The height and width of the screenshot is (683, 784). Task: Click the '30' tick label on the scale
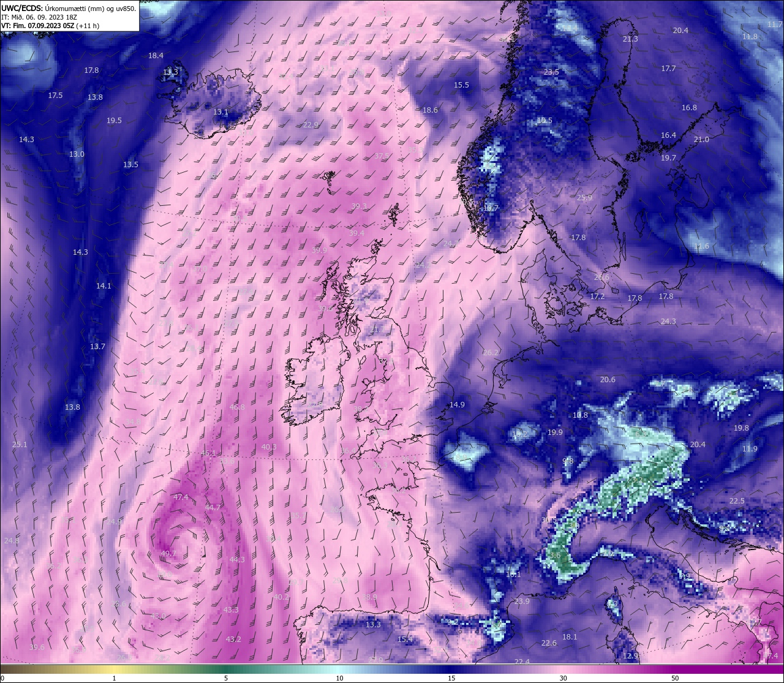pyautogui.click(x=563, y=678)
